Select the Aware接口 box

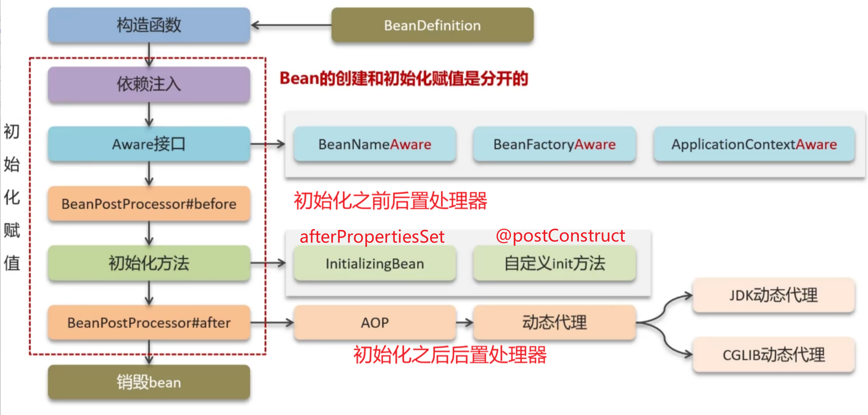(149, 144)
